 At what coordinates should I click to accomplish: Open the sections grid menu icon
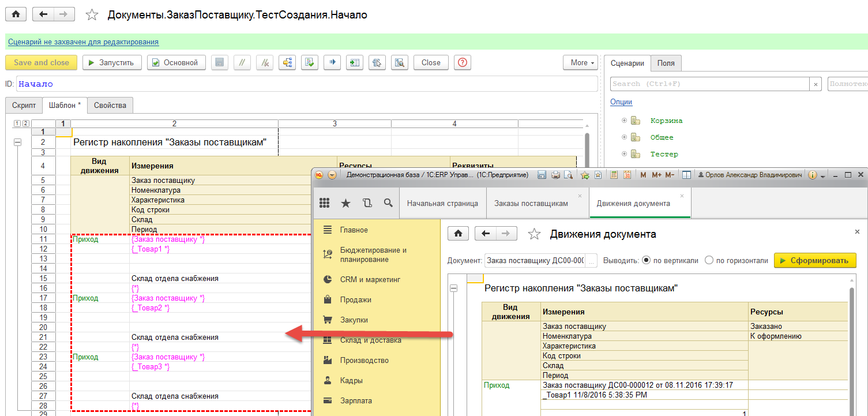coord(324,203)
